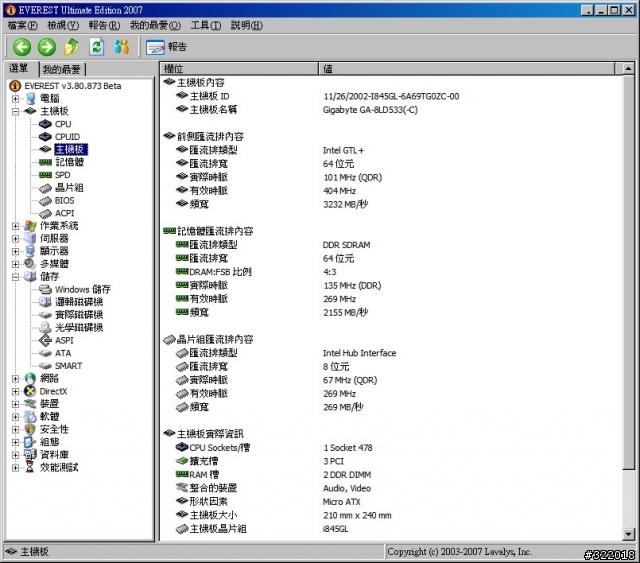Expand the 電腦 tree node
This screenshot has width=640, height=563.
[x=16, y=99]
